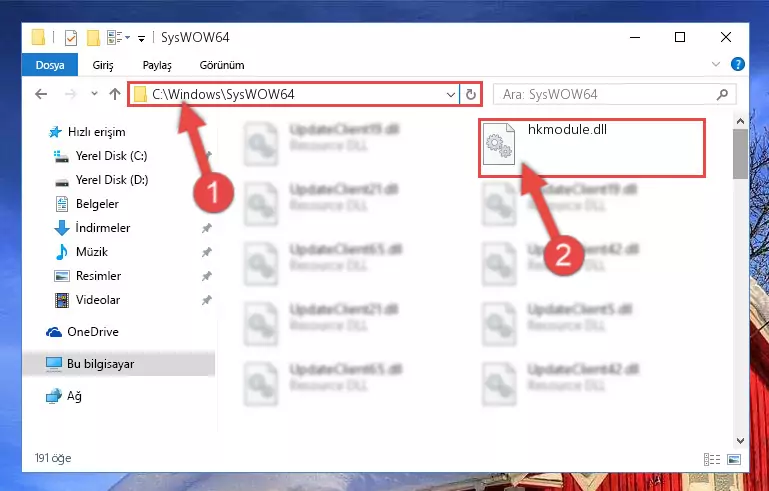Close the SysWOW64 window
Screen dimensions: 769x491
[726, 37]
